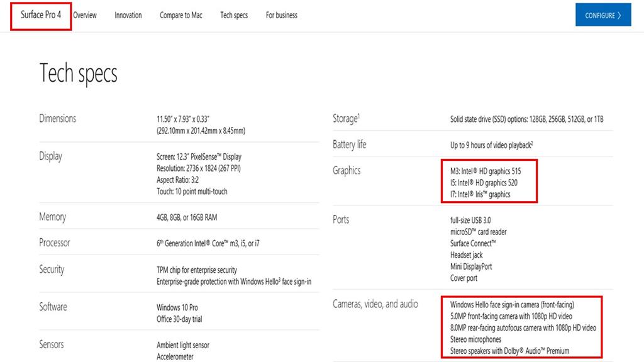The height and width of the screenshot is (362, 644).
Task: Click Windows Hello face sign-in camera line
Action: [512, 305]
